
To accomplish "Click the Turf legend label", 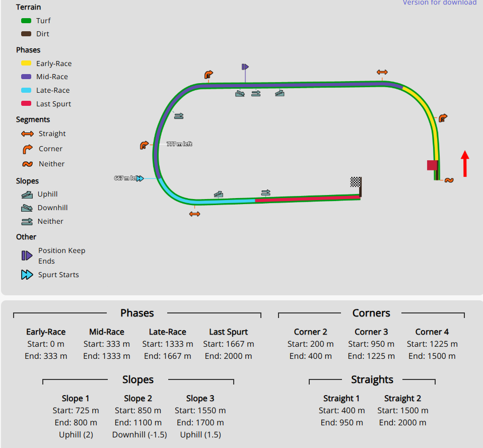I will [x=43, y=21].
